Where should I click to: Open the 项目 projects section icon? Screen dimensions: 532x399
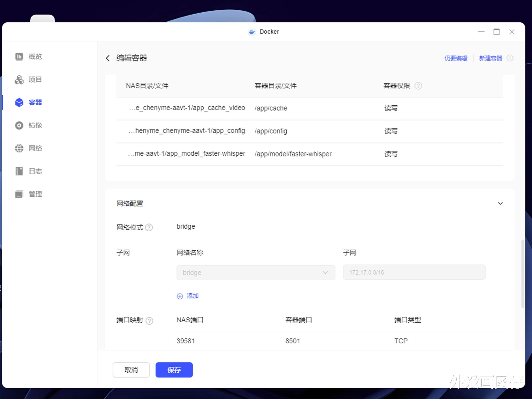[x=19, y=80]
